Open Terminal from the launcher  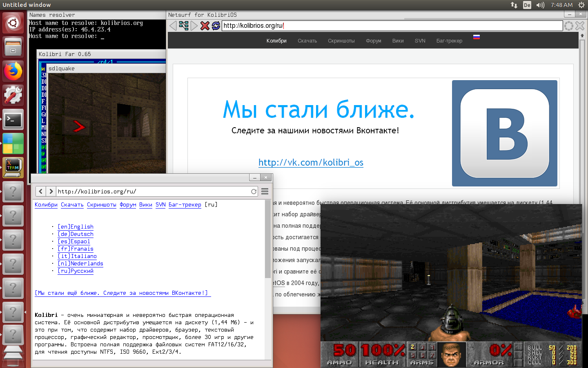tap(13, 119)
